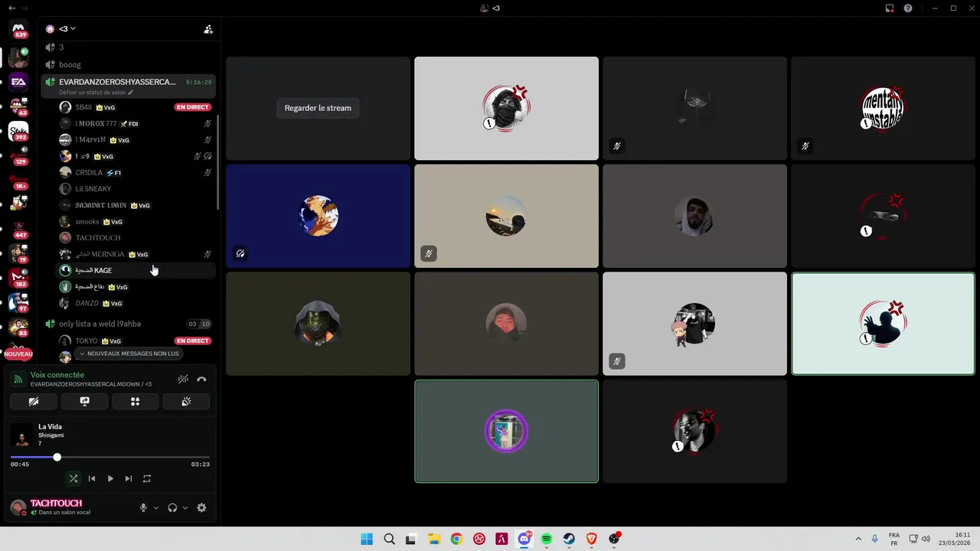Turn on camera in voice panel
Viewport: 980px width, 551px height.
tap(34, 401)
